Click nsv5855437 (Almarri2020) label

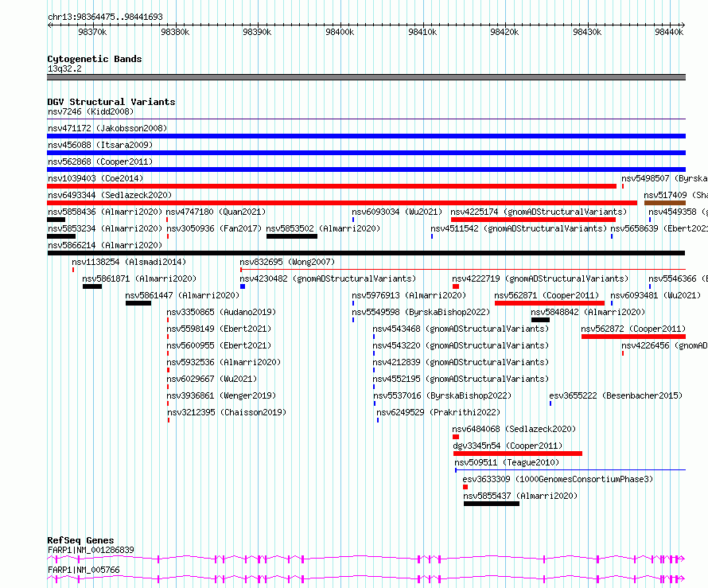(x=520, y=496)
